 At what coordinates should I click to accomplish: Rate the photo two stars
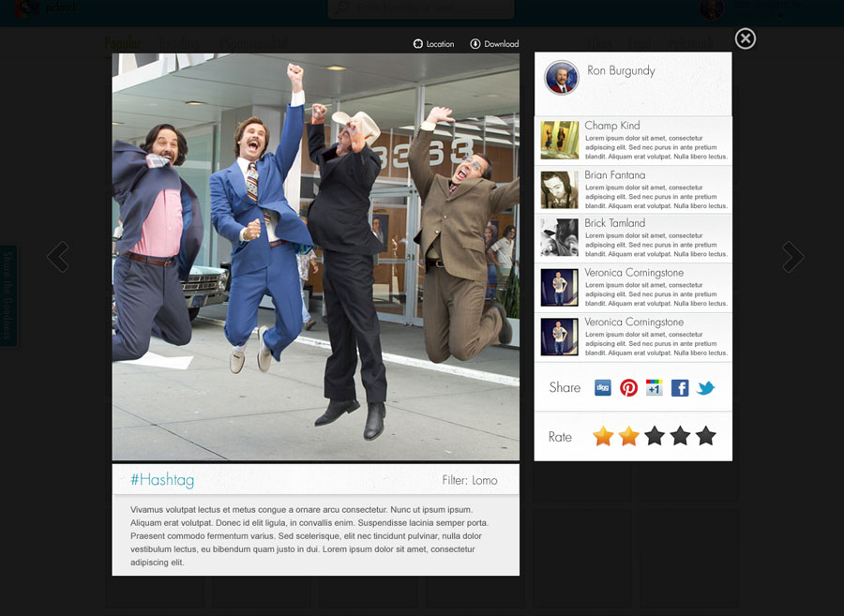628,436
